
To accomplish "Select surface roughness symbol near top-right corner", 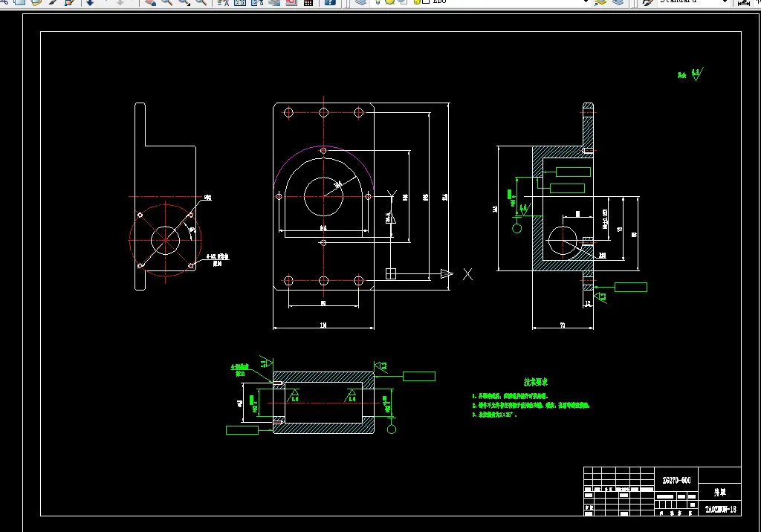I will coord(697,74).
